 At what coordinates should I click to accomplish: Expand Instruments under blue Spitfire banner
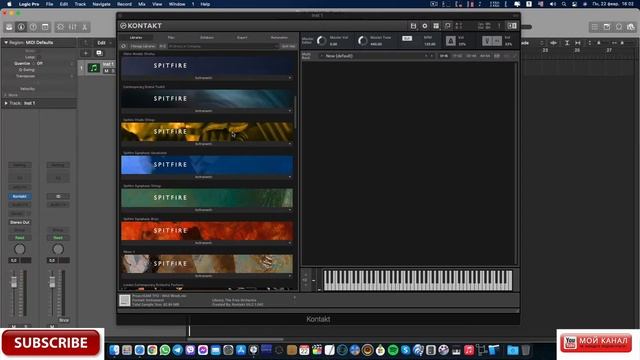point(207,177)
